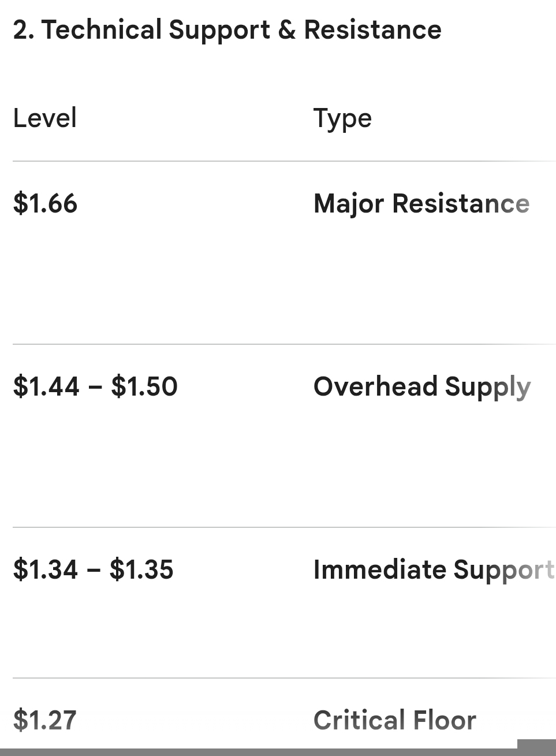The image size is (556, 756).
Task: Click the $1.34 price in the range
Action: point(45,569)
